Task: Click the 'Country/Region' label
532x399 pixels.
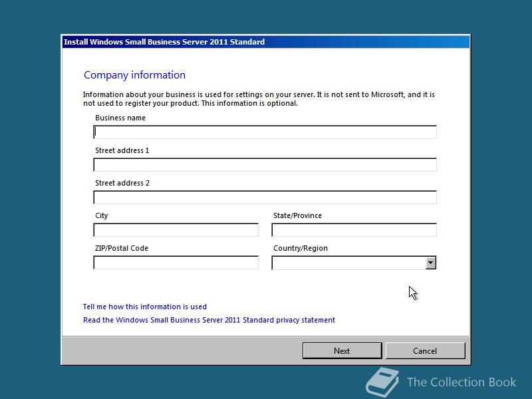Action: pyautogui.click(x=301, y=248)
